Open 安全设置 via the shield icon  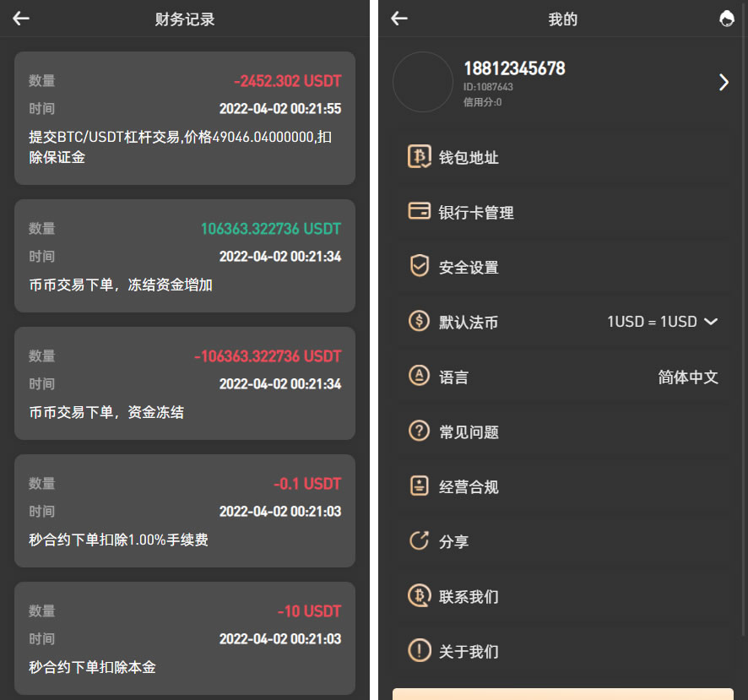[x=420, y=267]
